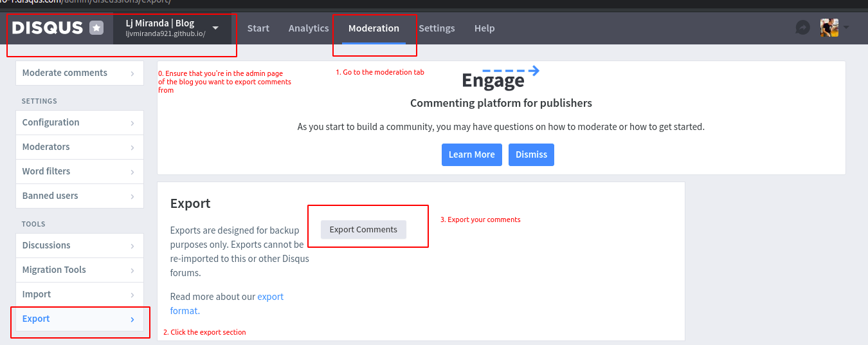868x345 pixels.
Task: Dismiss the Engage banner
Action: 531,154
